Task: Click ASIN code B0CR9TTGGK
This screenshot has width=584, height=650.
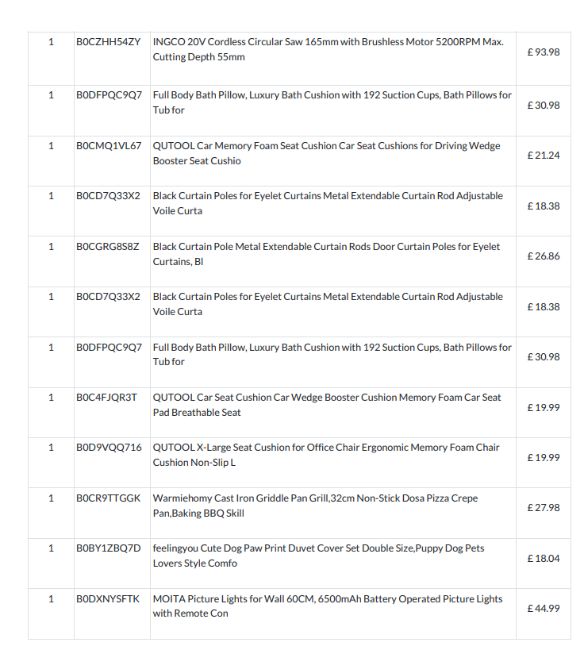Action: [108, 498]
